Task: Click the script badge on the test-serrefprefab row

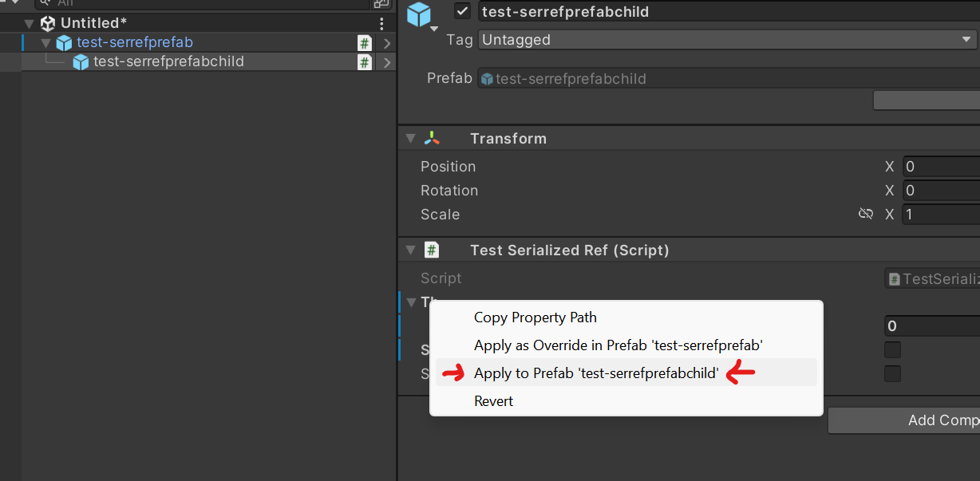Action: point(365,42)
